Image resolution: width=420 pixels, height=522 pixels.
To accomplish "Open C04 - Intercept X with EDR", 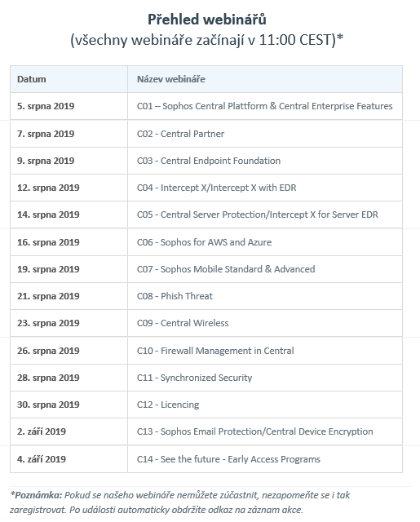I will point(217,188).
